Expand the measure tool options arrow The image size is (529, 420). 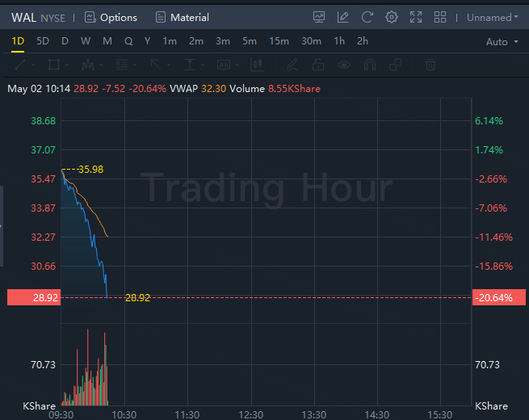(203, 65)
